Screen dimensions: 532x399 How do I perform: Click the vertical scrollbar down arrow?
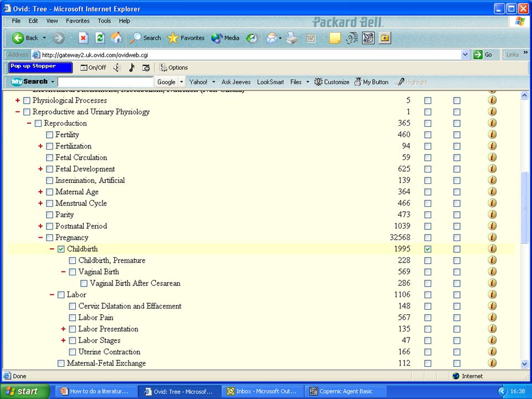525,365
